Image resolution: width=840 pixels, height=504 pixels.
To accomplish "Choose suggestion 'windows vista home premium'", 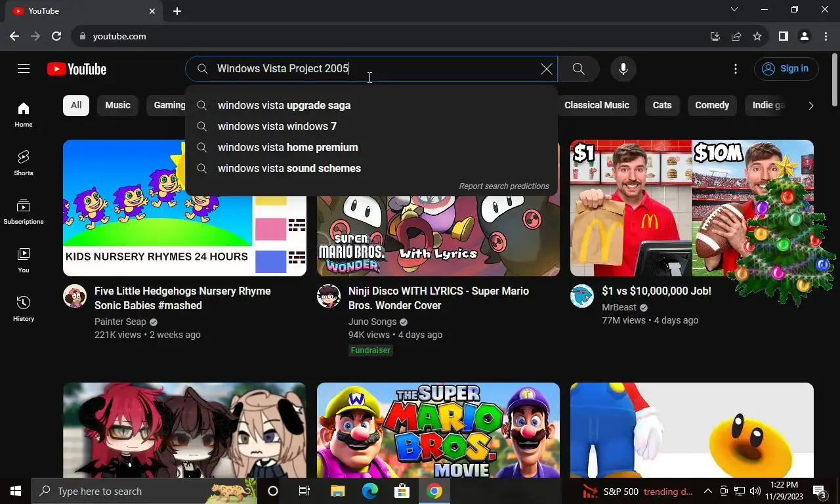I will (371, 147).
